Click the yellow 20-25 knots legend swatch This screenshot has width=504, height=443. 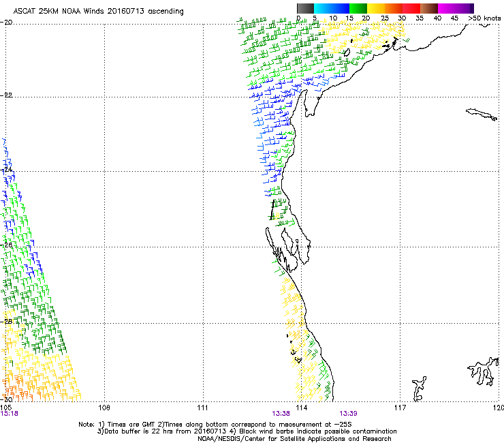(x=376, y=8)
